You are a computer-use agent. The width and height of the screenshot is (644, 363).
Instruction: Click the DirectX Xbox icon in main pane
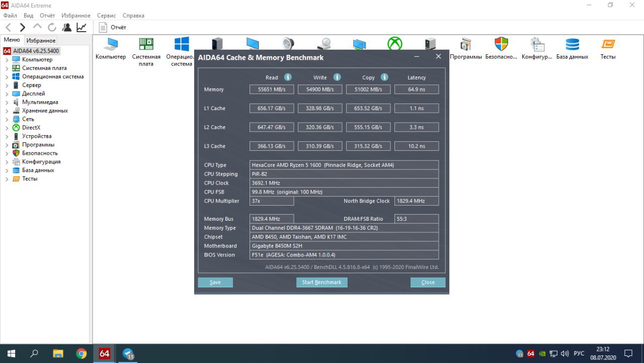coord(394,43)
